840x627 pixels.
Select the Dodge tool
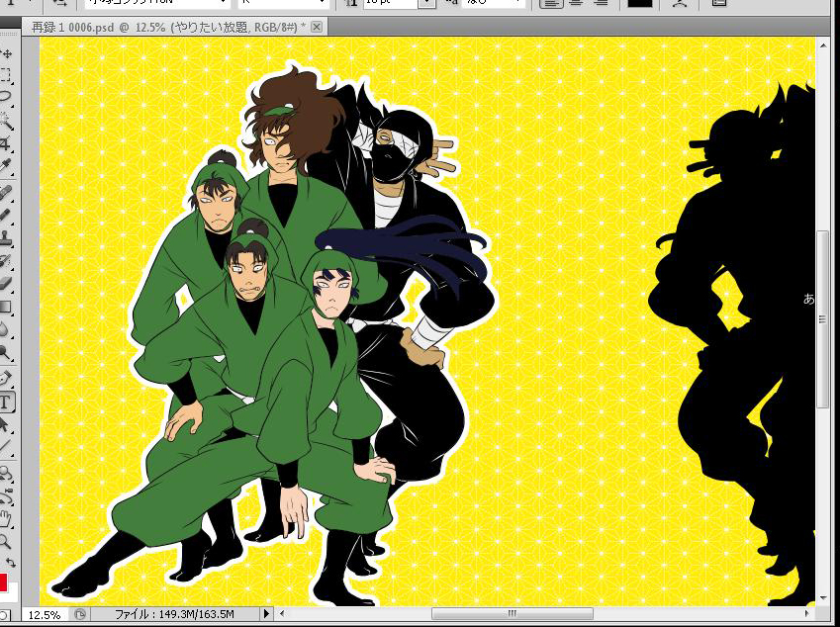[5, 352]
